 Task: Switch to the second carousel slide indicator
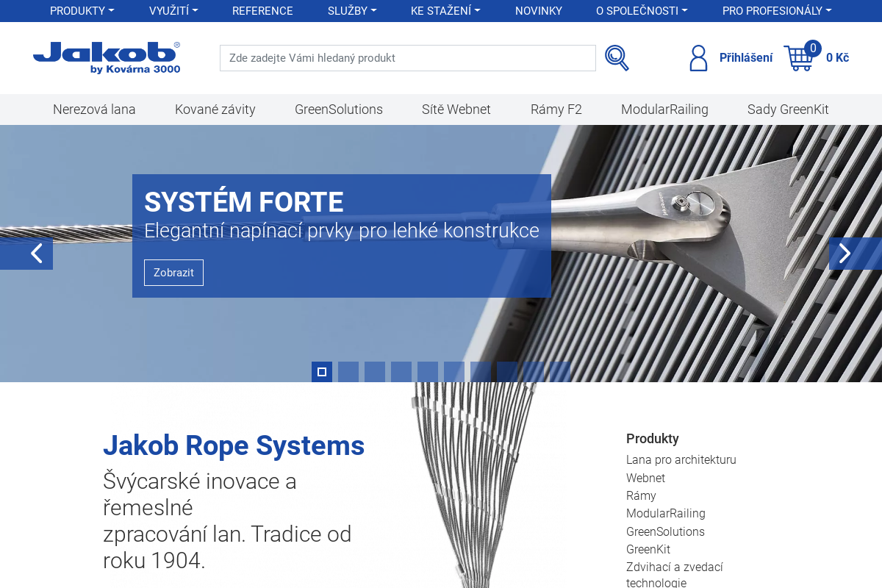[348, 372]
